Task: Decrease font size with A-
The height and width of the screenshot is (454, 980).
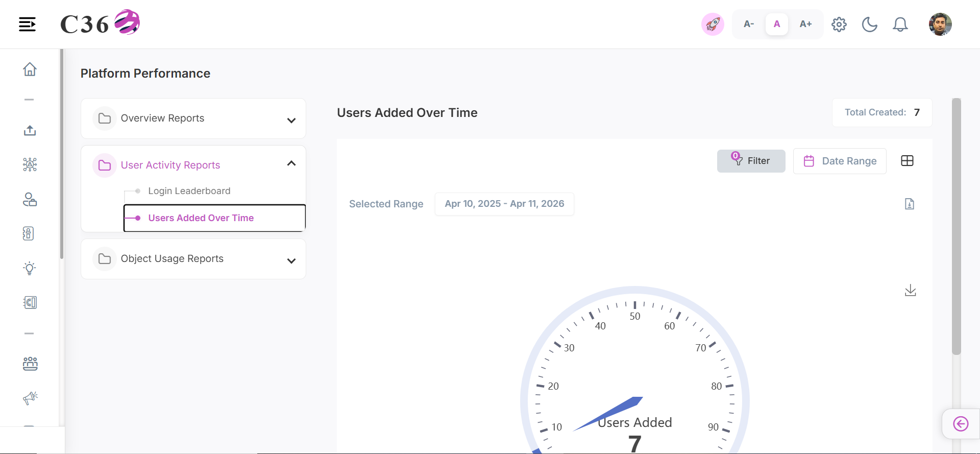Action: coord(749,24)
